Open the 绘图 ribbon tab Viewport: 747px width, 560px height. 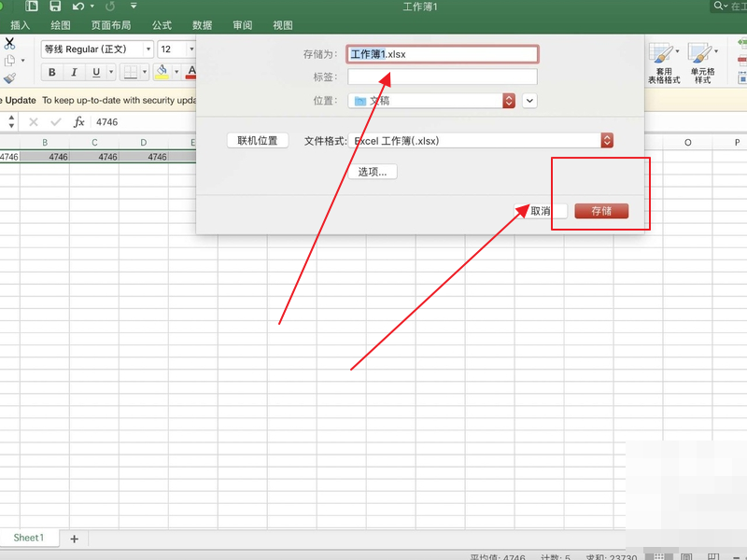pos(61,25)
